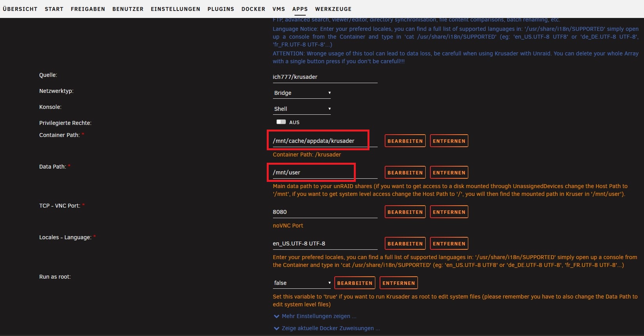Click the 'Konsole:' label
Image resolution: width=644 pixels, height=336 pixels.
(x=50, y=107)
